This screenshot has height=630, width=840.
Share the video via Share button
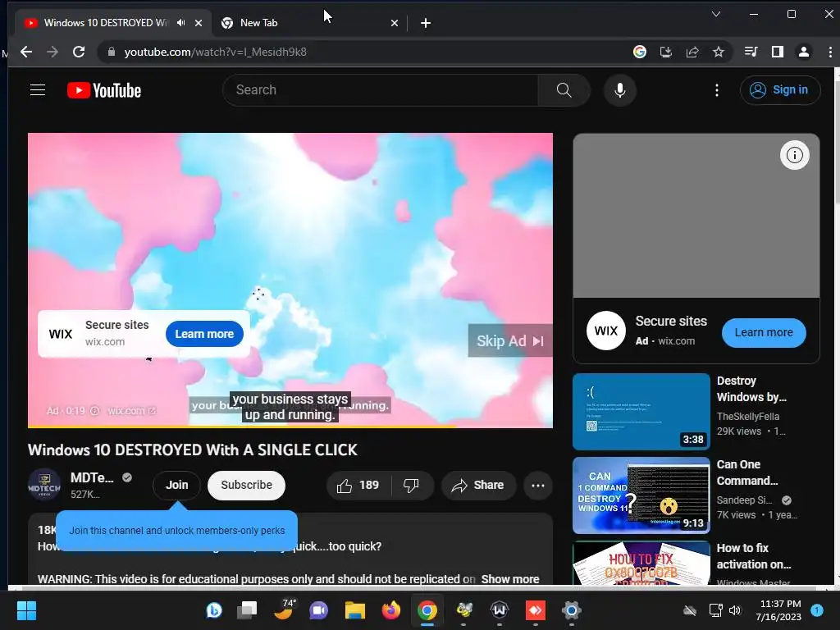[x=478, y=486]
